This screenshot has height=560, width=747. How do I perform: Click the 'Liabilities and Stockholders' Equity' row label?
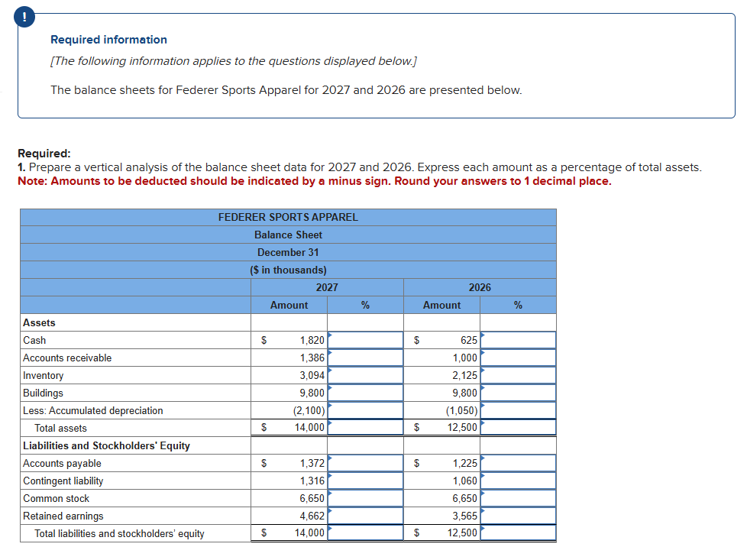click(106, 445)
